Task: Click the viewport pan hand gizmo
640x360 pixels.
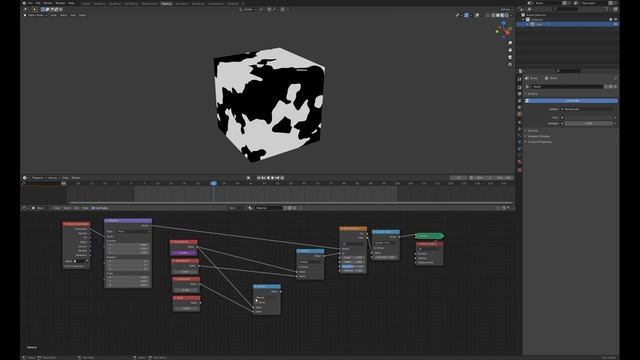Action: (510, 50)
